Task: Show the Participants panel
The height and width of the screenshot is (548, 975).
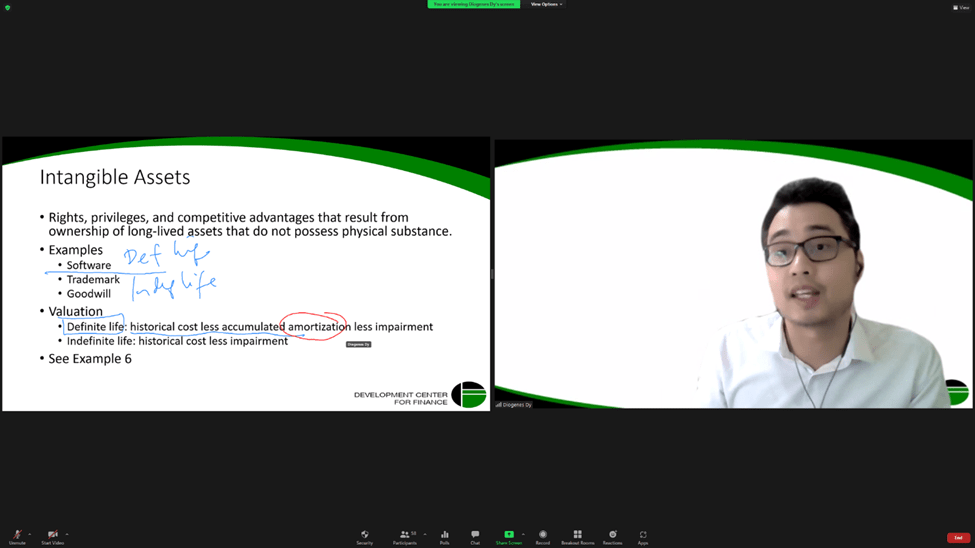Action: point(405,536)
